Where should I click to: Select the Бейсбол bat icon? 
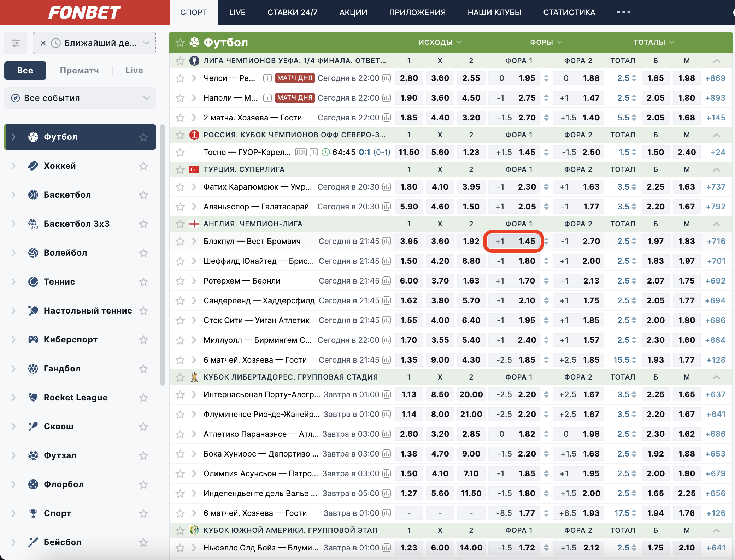pyautogui.click(x=33, y=542)
